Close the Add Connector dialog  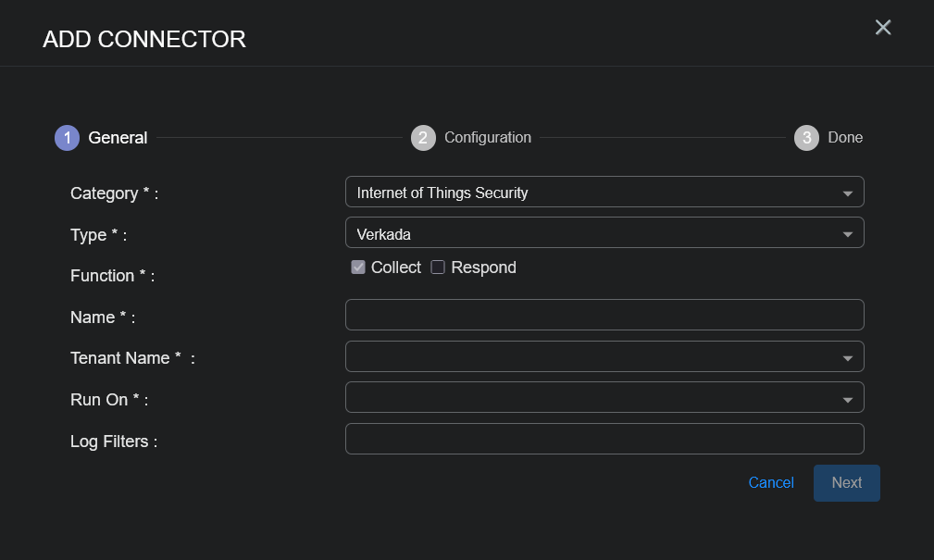[x=883, y=28]
